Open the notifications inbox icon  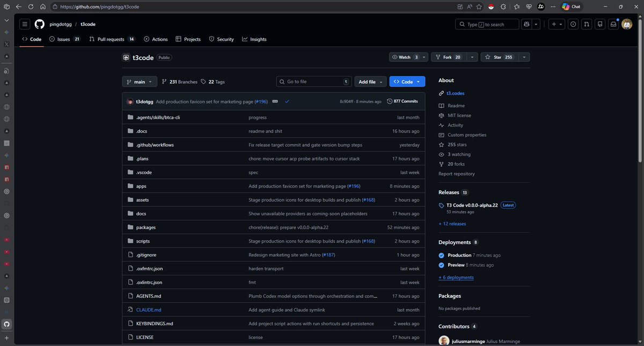[613, 24]
